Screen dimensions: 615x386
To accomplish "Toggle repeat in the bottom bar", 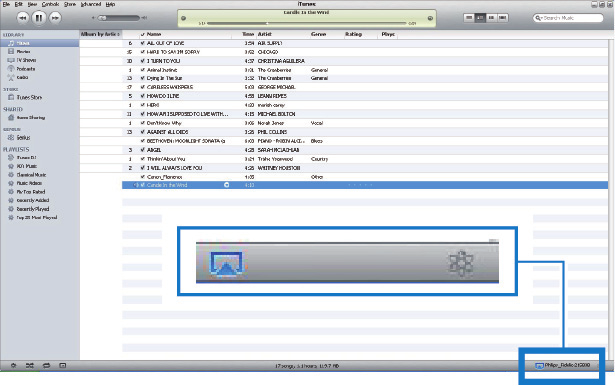I will 46,366.
